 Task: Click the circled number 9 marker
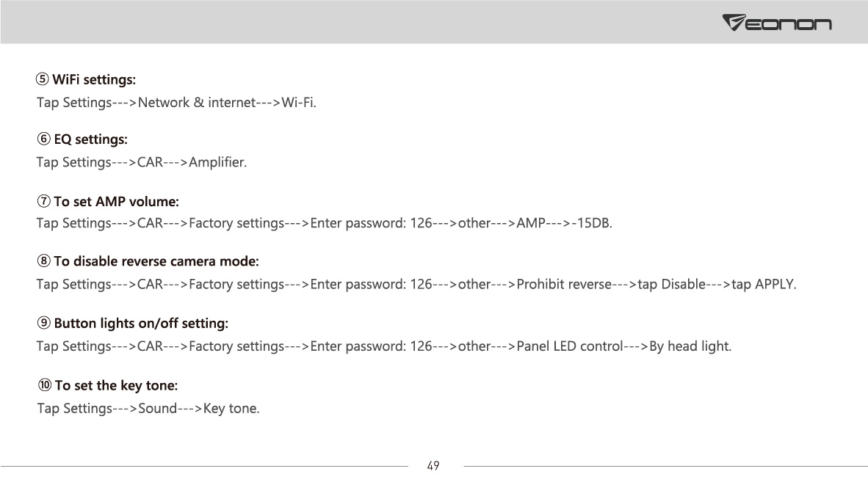point(43,323)
